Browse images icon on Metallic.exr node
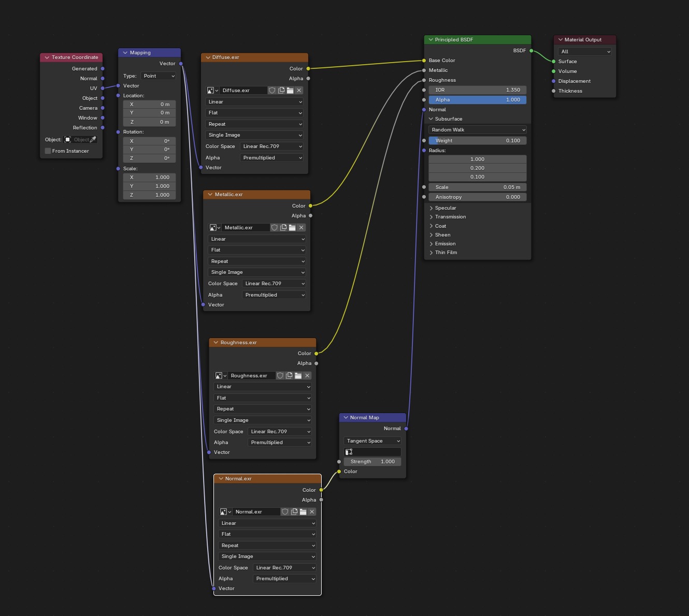 point(214,228)
